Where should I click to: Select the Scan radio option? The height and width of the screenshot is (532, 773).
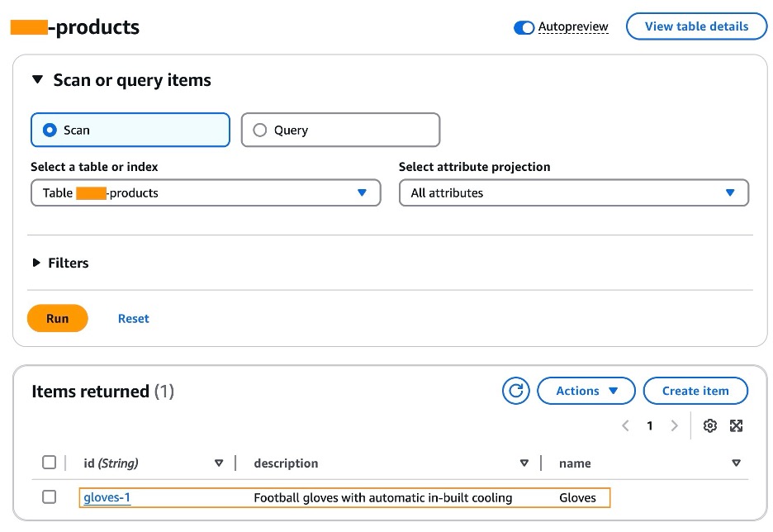click(50, 130)
